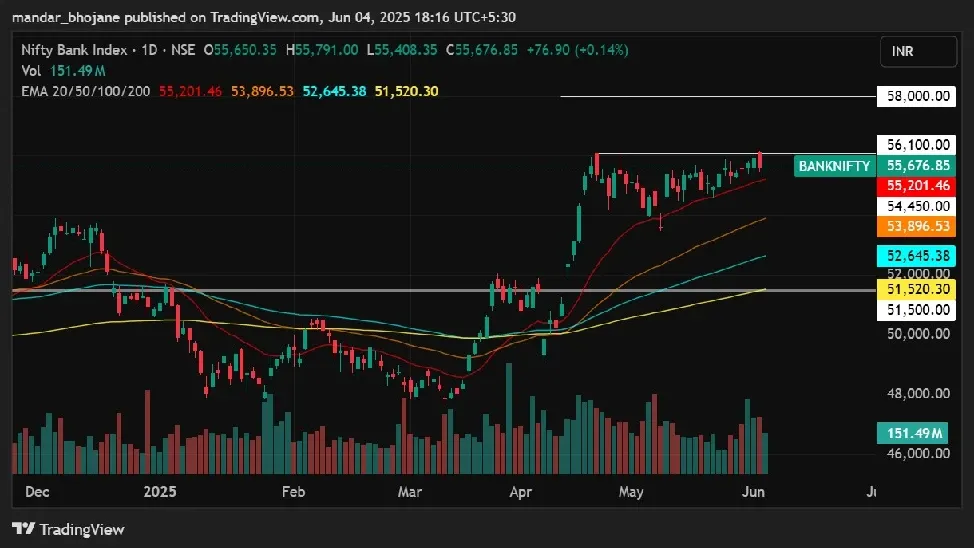This screenshot has height=548, width=974.
Task: Select the 51,500.00 support price label
Action: (x=916, y=309)
